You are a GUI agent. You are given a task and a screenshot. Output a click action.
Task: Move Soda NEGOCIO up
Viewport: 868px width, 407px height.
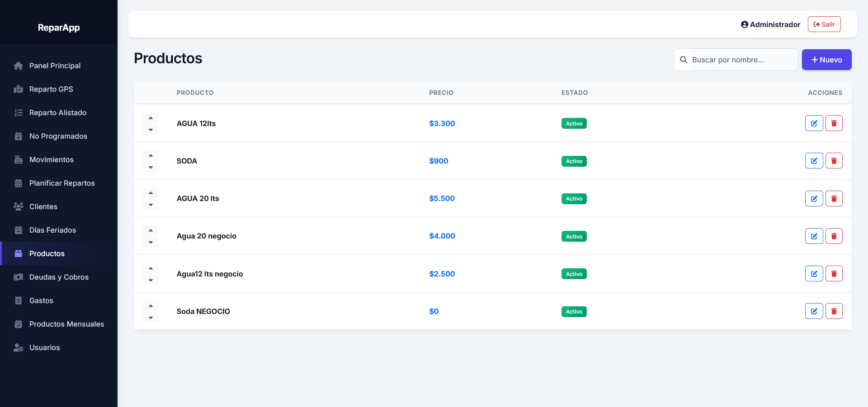151,306
